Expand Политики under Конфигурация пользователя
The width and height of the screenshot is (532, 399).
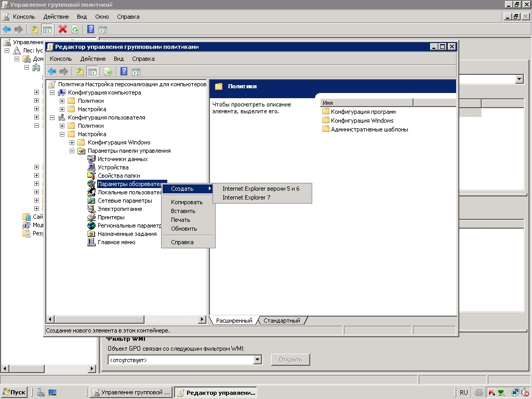(x=62, y=126)
